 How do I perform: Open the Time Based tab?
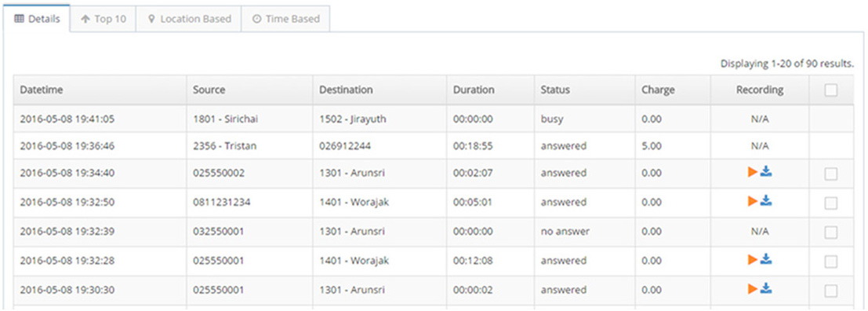(x=285, y=19)
